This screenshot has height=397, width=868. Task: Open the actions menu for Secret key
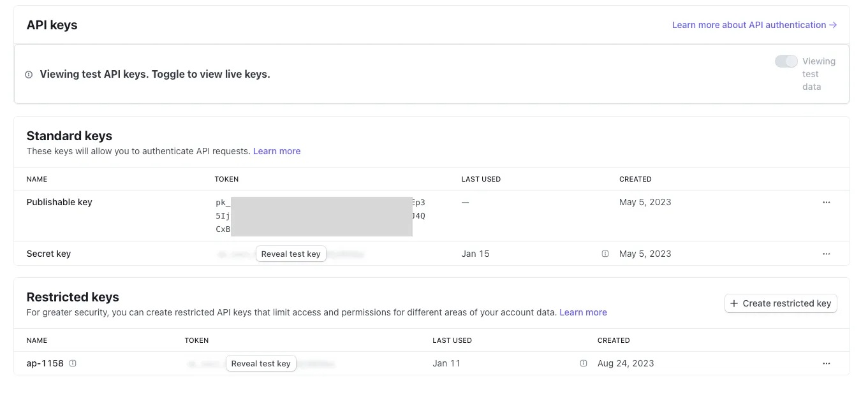tap(827, 254)
